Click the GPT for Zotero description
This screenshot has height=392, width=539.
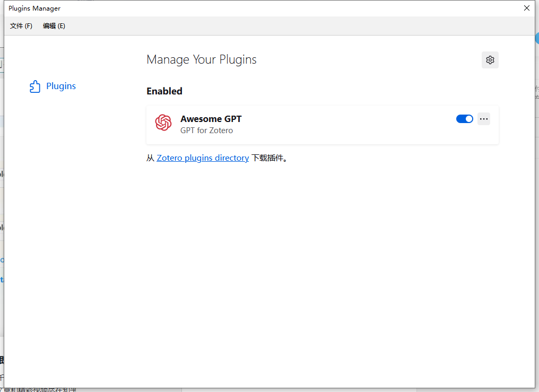[x=206, y=130]
